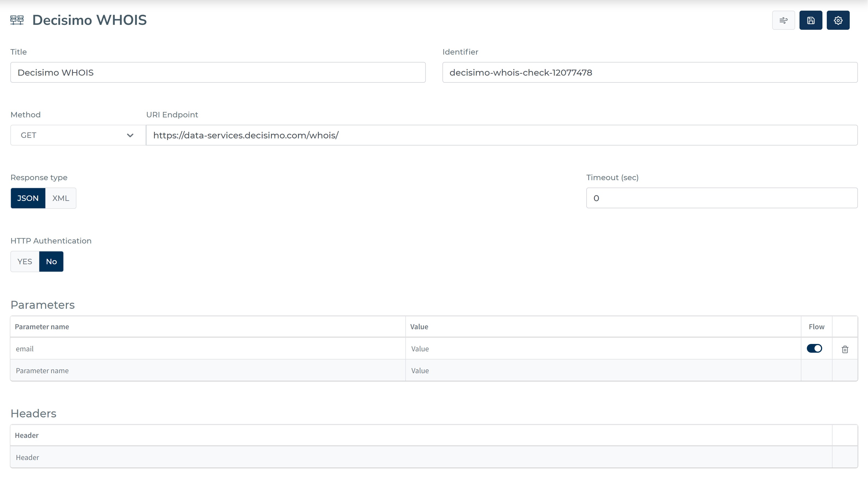The image size is (868, 487).
Task: Click the HTTP Authentication label
Action: click(51, 241)
